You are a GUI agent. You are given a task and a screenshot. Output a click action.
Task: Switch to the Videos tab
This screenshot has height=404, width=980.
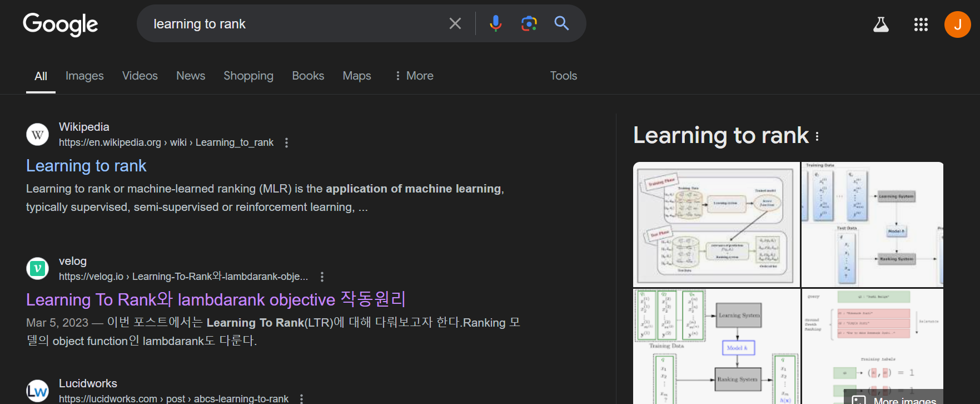[140, 76]
